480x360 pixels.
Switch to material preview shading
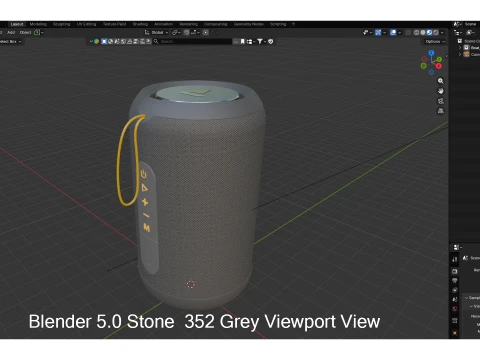pyautogui.click(x=429, y=32)
